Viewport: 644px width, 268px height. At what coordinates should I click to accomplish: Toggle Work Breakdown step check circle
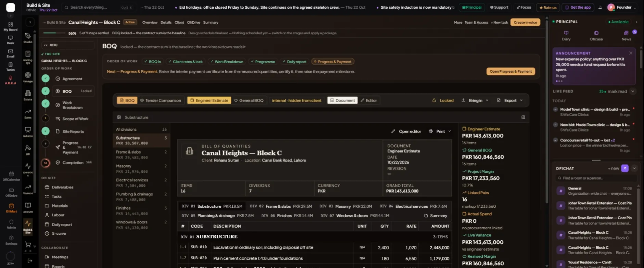[x=46, y=103]
